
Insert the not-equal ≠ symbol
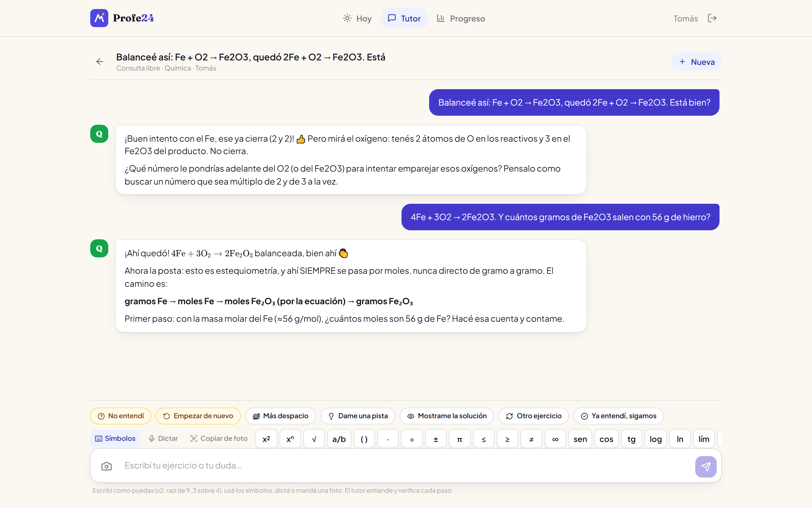pyautogui.click(x=531, y=439)
